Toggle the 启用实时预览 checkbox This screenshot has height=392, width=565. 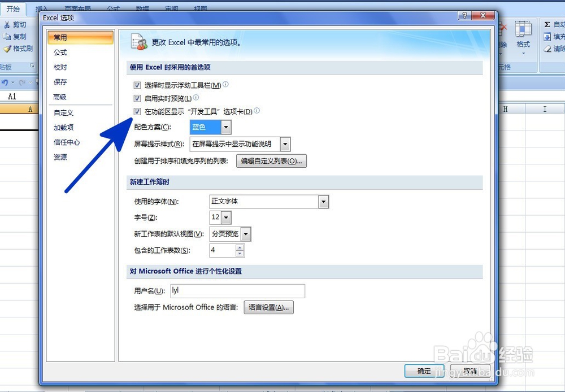pos(137,98)
